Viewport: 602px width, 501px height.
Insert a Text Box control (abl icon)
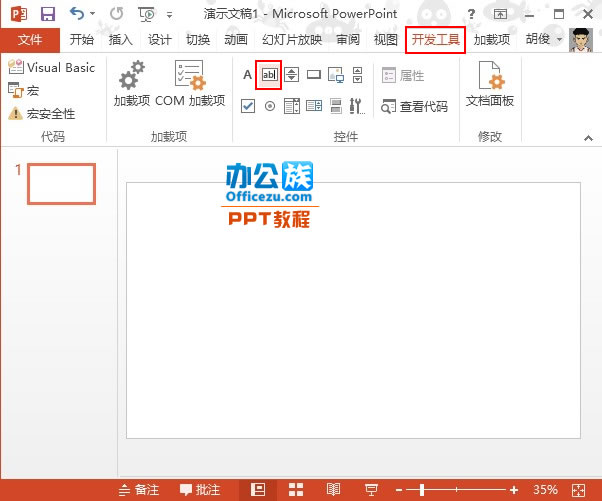coord(269,75)
